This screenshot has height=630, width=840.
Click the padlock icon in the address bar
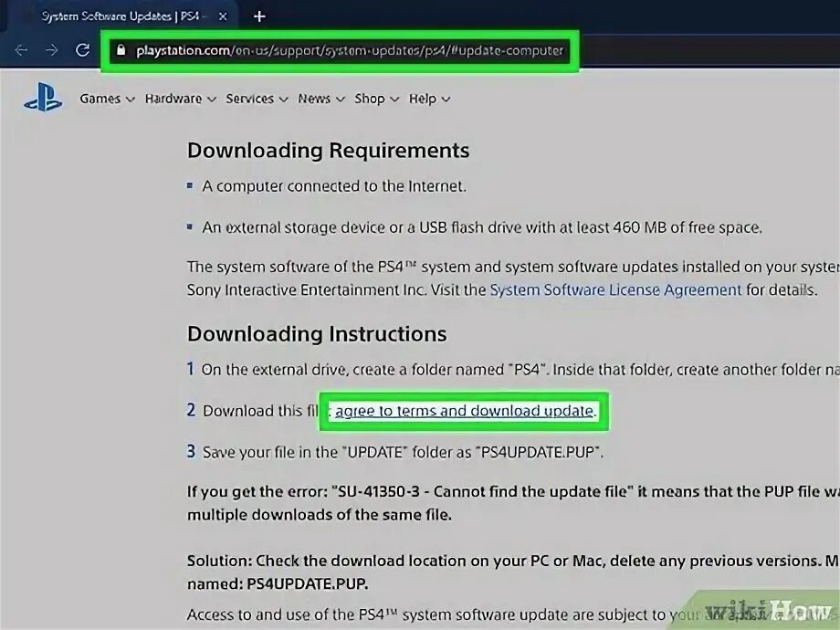[x=121, y=50]
